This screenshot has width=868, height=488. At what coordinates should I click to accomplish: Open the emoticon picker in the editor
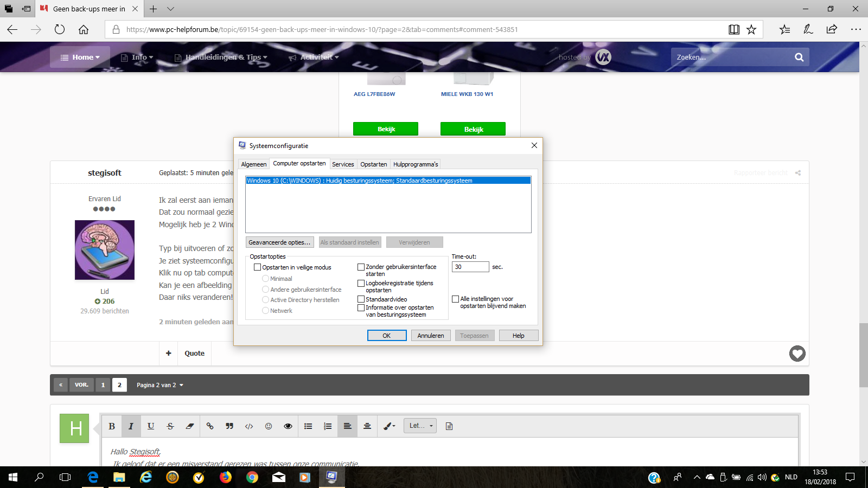[269, 426]
